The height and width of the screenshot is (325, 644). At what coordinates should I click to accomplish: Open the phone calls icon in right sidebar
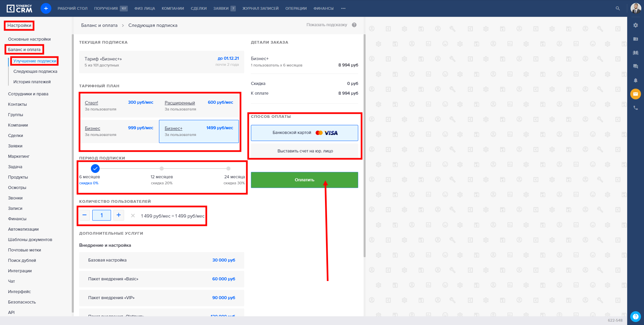[x=636, y=108]
